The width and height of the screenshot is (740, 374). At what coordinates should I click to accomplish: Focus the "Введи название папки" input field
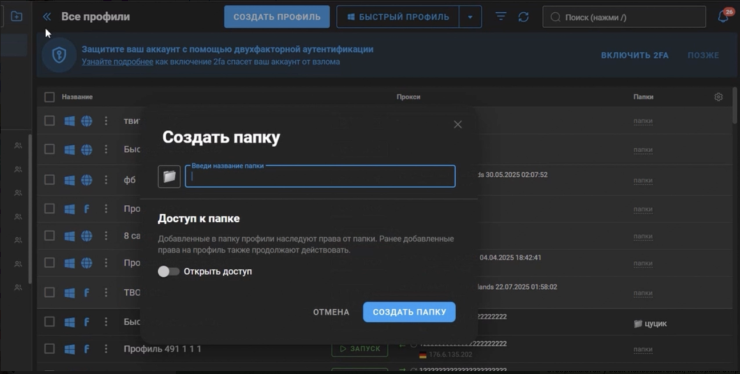point(320,177)
